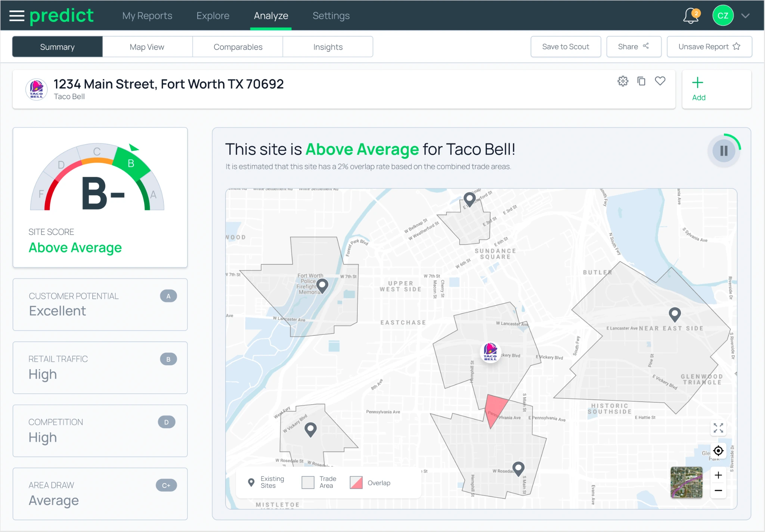Open the Comparables tab
Image resolution: width=765 pixels, height=532 pixels.
(x=238, y=47)
